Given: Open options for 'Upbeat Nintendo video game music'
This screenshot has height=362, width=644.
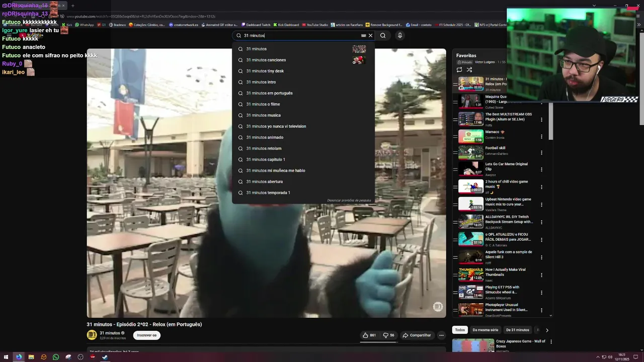Looking at the screenshot, I should pyautogui.click(x=541, y=205).
